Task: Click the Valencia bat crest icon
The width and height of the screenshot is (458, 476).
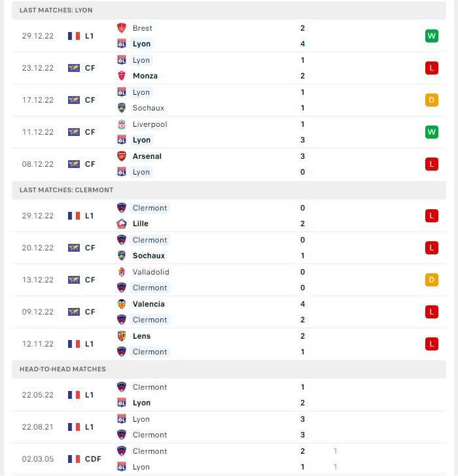Action: 122,304
